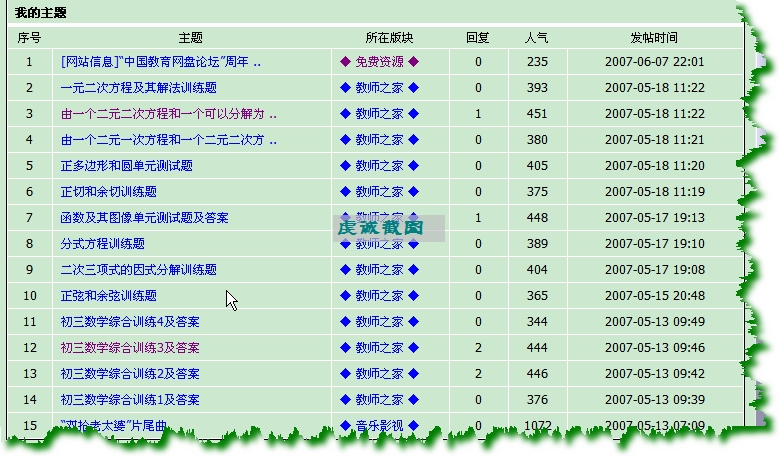Open the 一元二次方程及其解法训练题 topic
This screenshot has width=779, height=456.
139,88
